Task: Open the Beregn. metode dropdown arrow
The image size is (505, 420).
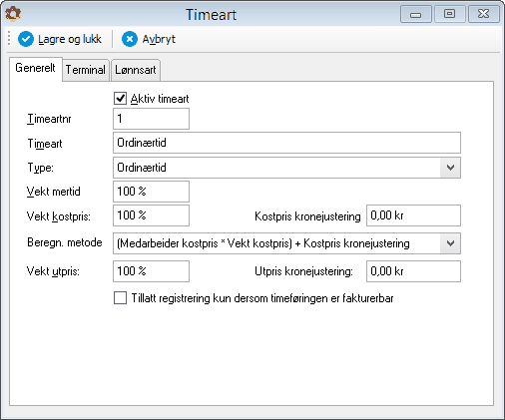Action: pyautogui.click(x=450, y=243)
